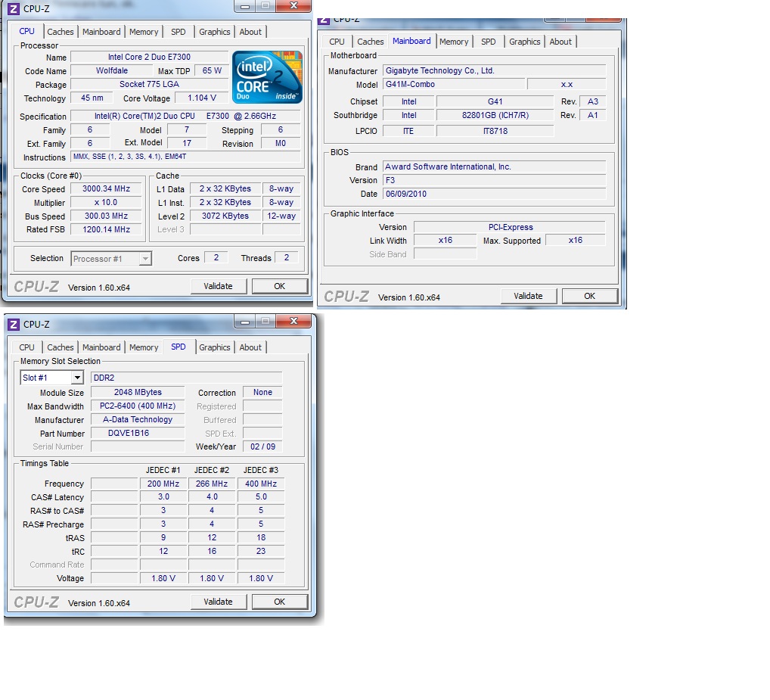The width and height of the screenshot is (770, 700).
Task: Click the Intel Core 2 Duo badge
Action: [267, 77]
